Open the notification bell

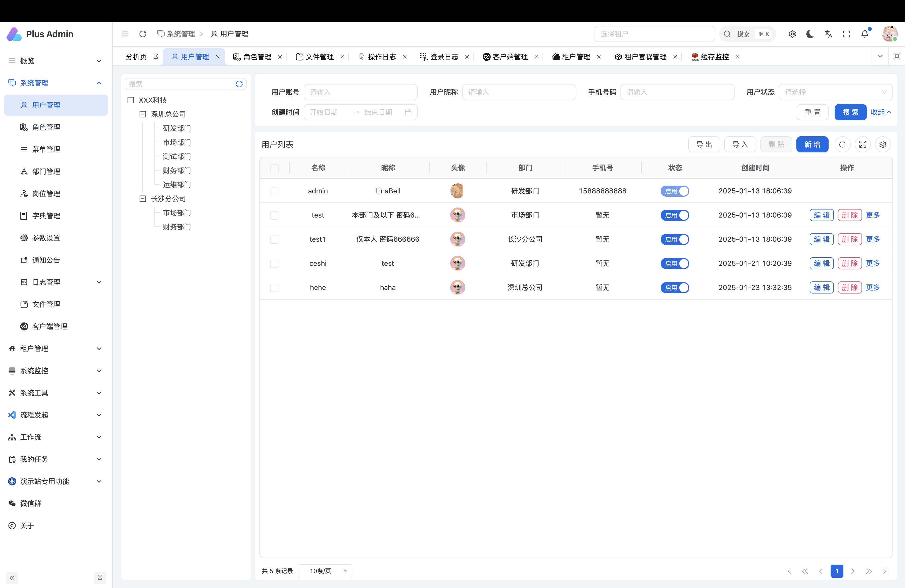point(865,34)
